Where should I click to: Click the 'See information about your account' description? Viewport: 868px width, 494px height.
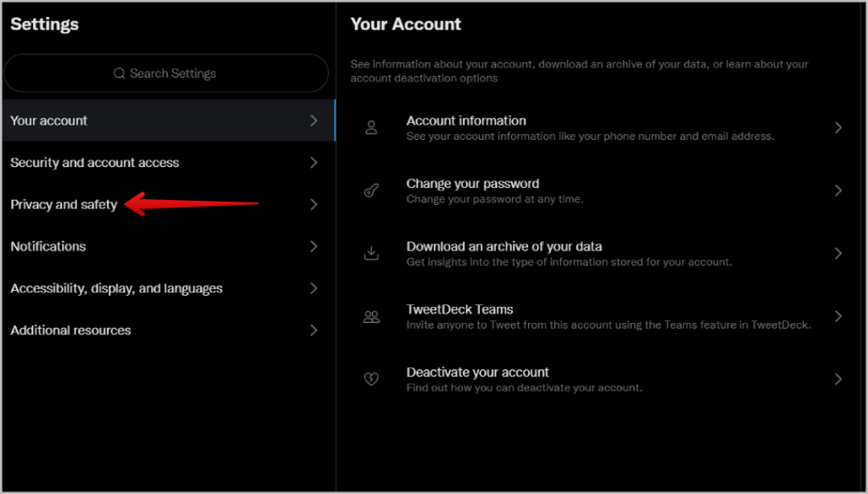pyautogui.click(x=580, y=71)
